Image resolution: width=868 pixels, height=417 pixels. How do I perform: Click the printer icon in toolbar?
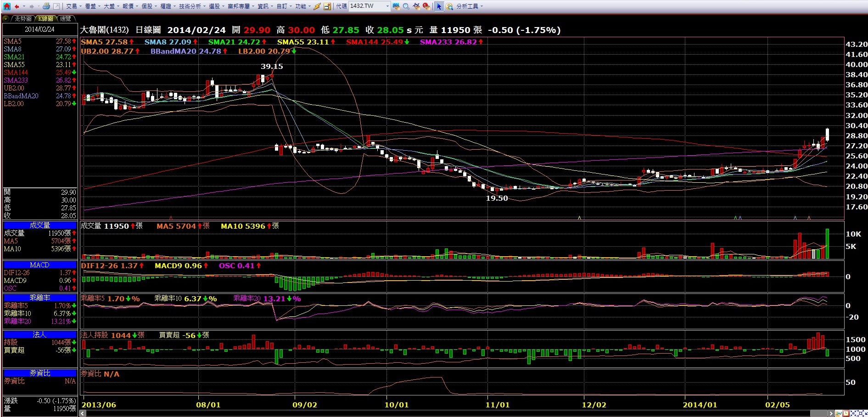coord(46,6)
